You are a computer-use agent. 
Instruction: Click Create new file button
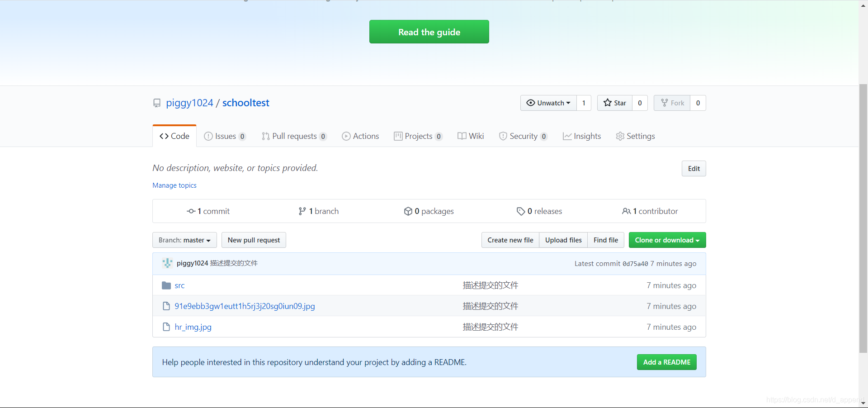point(510,240)
